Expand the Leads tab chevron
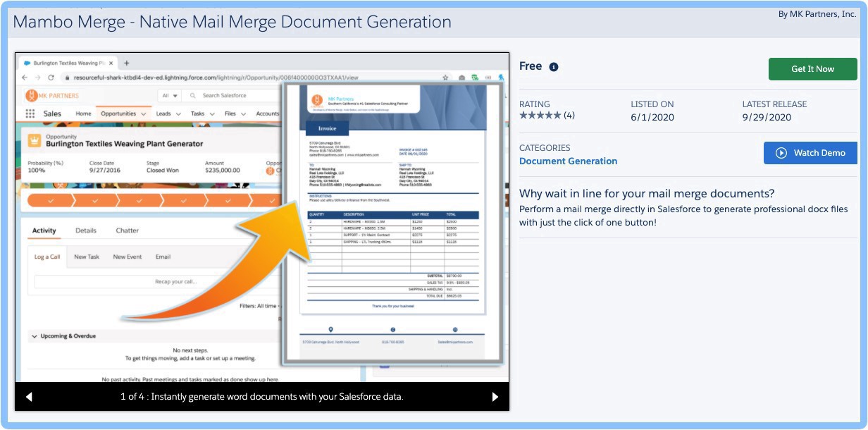This screenshot has height=430, width=868. tap(178, 113)
